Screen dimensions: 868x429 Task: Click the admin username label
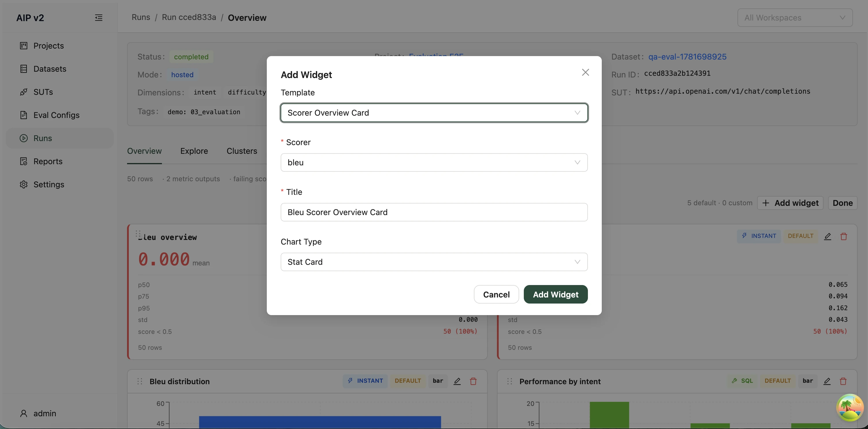coord(45,413)
